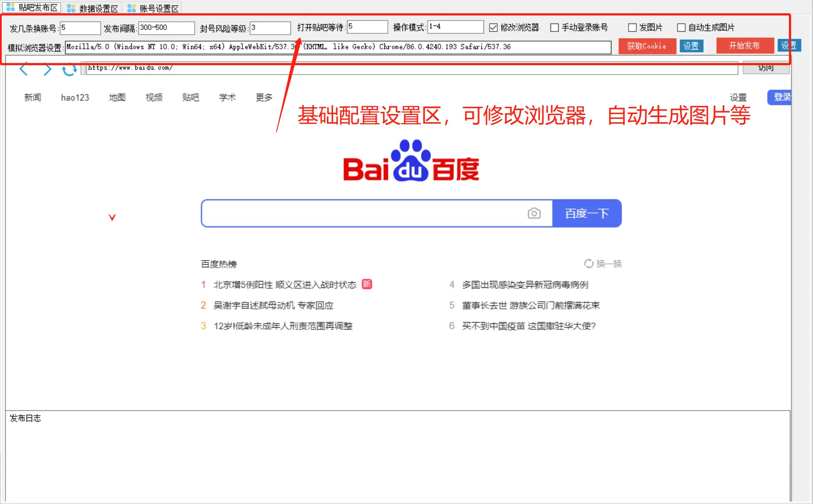Open hot item 董事长去世 游族公司门前摆满花束
813x504 pixels.
pos(531,305)
